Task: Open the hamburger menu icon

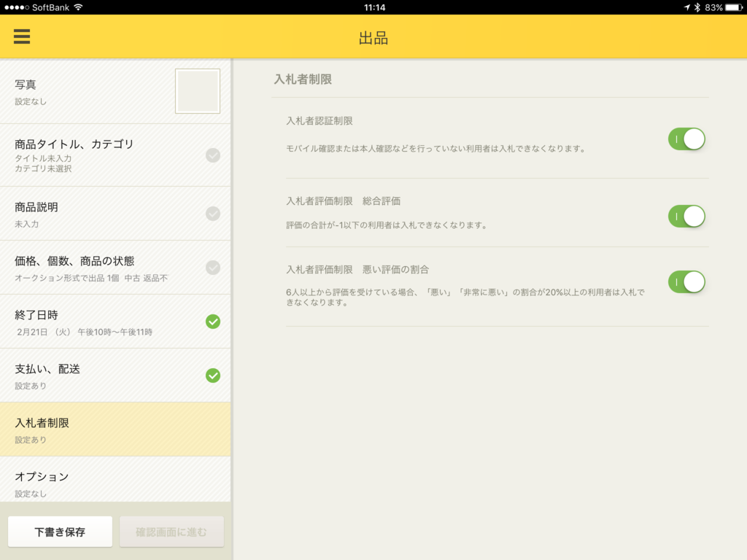Action: click(22, 36)
